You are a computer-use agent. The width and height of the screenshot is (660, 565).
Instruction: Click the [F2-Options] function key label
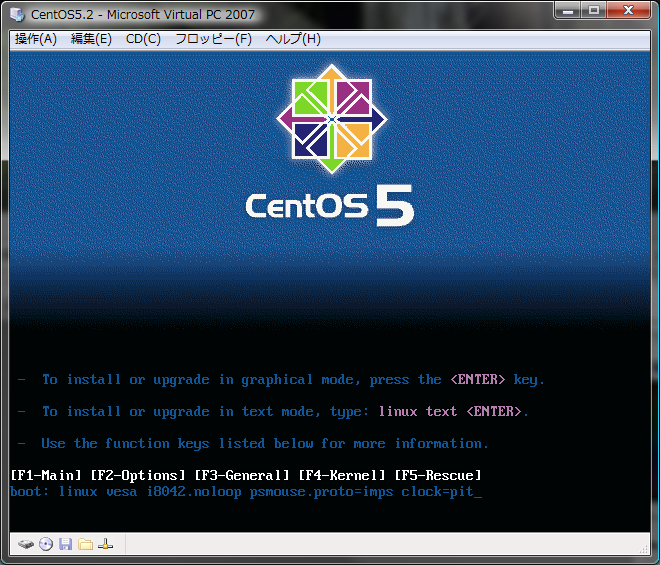click(x=138, y=475)
